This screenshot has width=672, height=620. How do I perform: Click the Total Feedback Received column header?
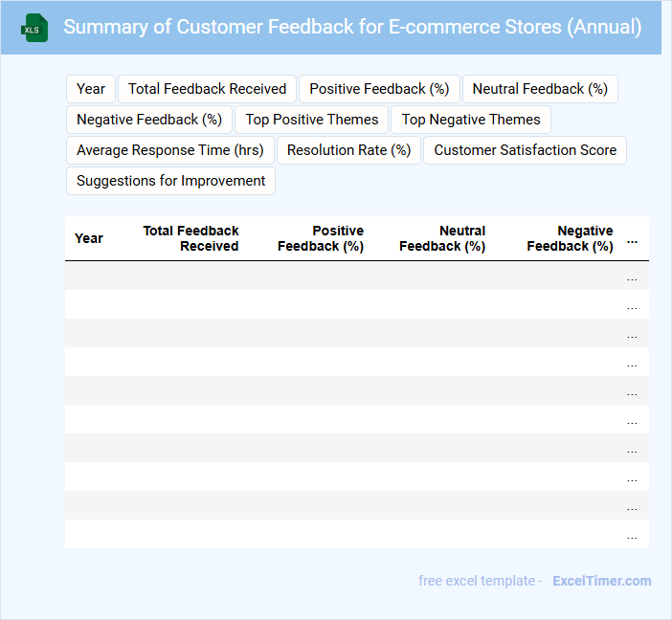point(191,238)
